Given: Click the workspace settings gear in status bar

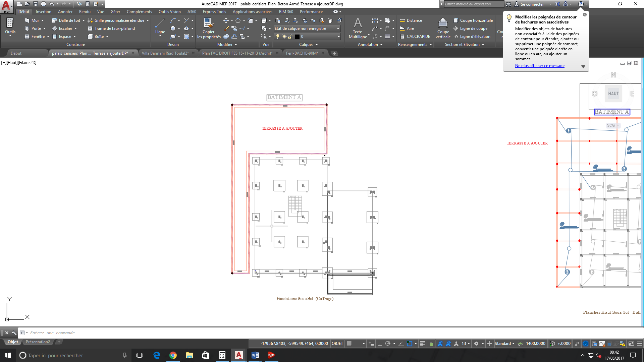Looking at the screenshot, I should (476, 344).
